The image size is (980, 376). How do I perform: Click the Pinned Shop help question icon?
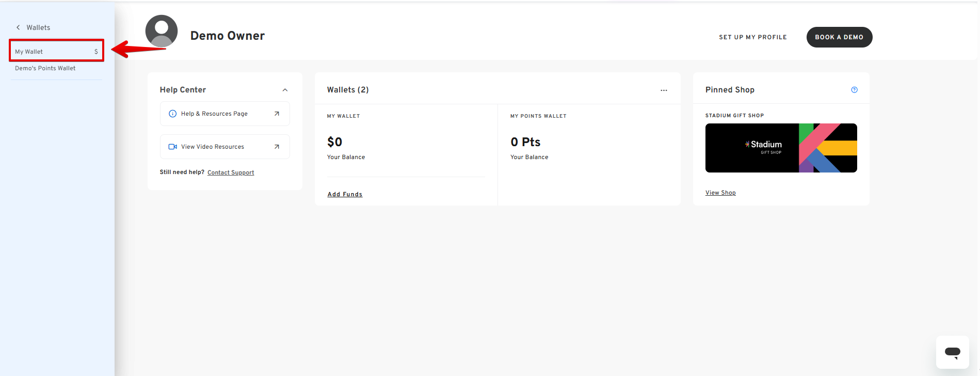(854, 90)
